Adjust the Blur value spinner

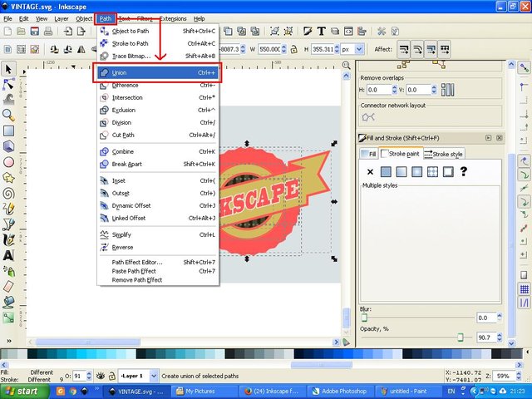pos(500,318)
